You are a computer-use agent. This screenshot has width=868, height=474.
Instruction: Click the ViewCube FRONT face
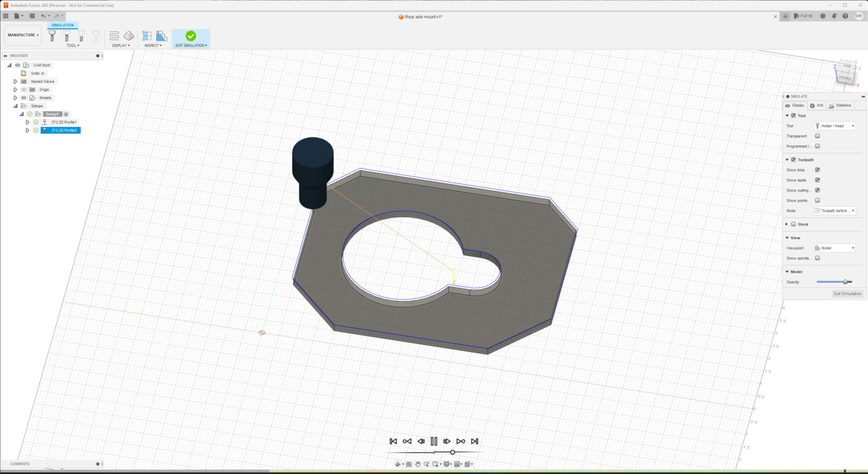coord(845,78)
